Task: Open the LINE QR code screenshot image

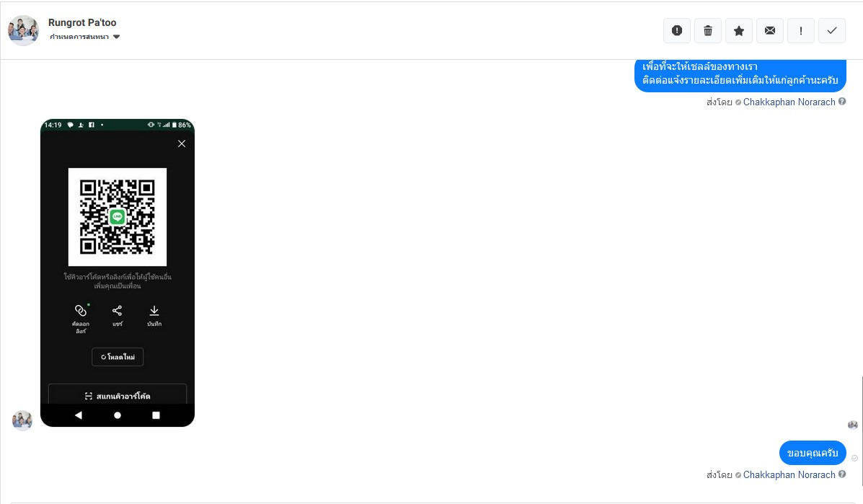Action: click(118, 273)
